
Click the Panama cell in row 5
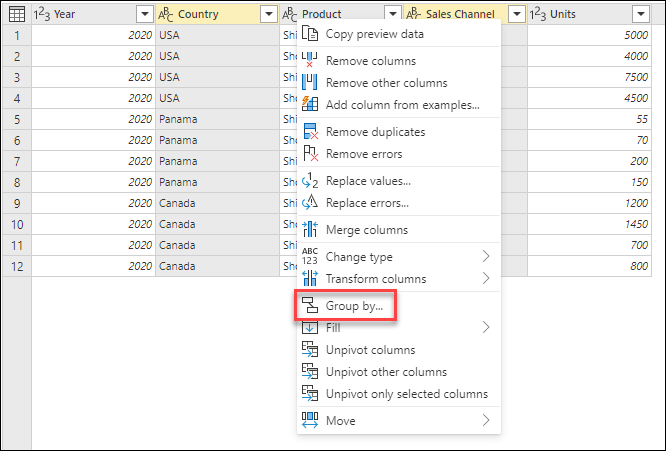click(217, 119)
